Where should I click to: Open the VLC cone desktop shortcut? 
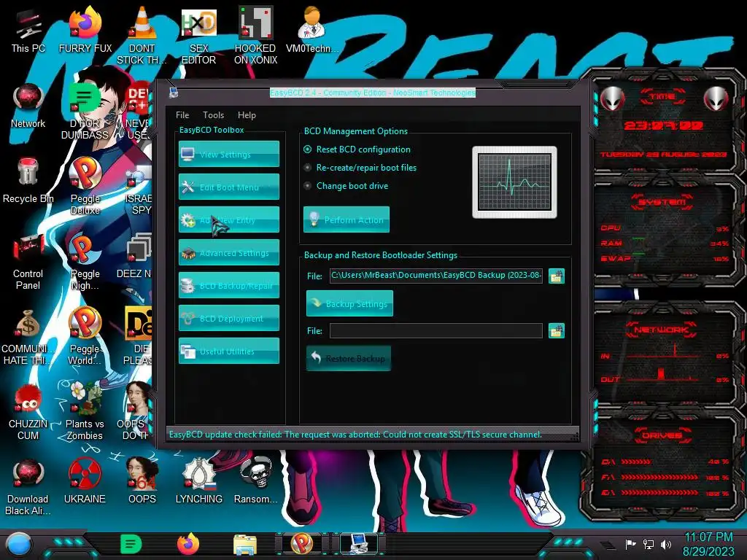point(142,36)
